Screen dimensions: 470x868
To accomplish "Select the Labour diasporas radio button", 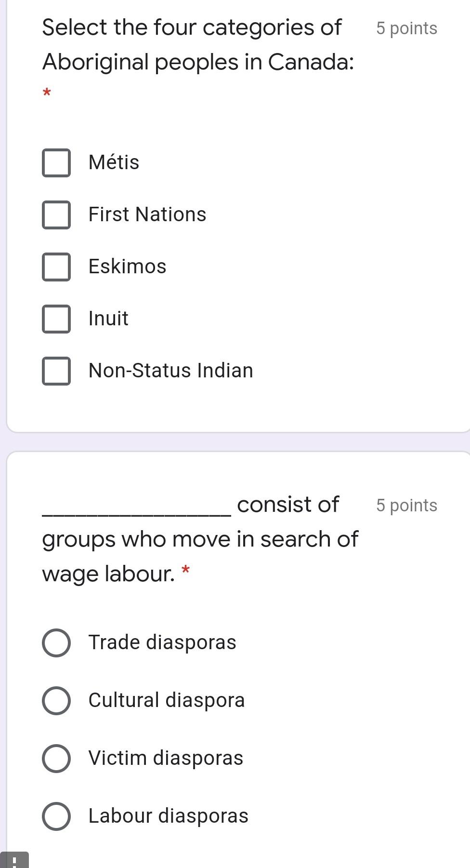I will click(x=56, y=816).
